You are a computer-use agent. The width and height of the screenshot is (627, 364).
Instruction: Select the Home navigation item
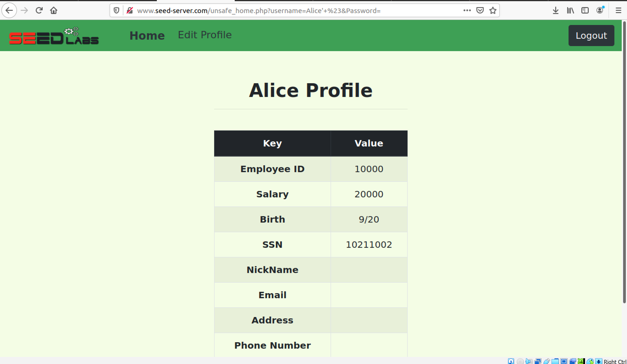147,35
